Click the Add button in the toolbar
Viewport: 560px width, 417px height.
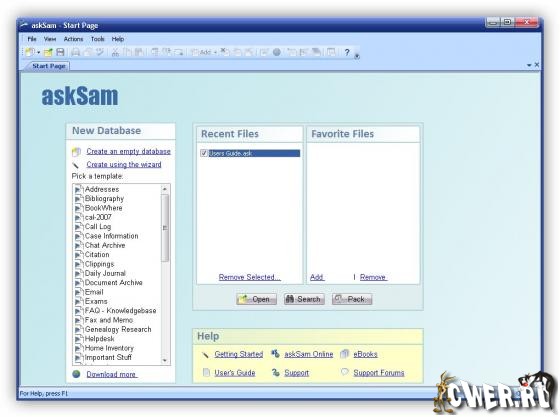[204, 52]
